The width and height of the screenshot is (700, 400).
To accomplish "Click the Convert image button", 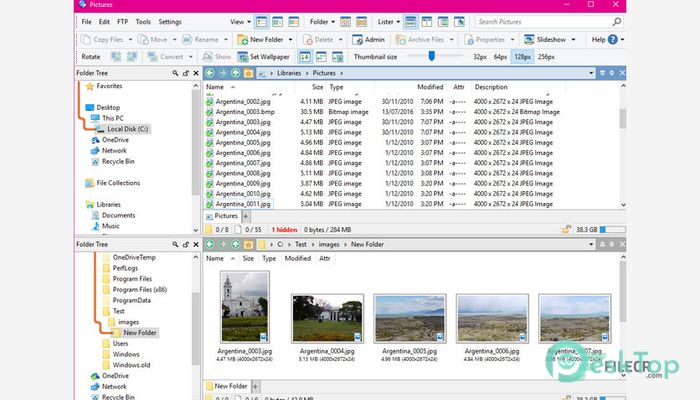I will coord(166,57).
